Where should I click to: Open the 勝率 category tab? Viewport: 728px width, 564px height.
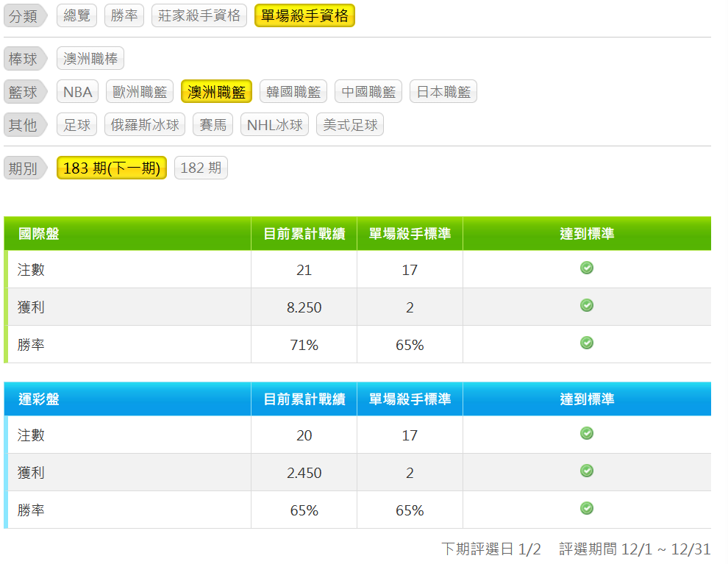pos(124,15)
